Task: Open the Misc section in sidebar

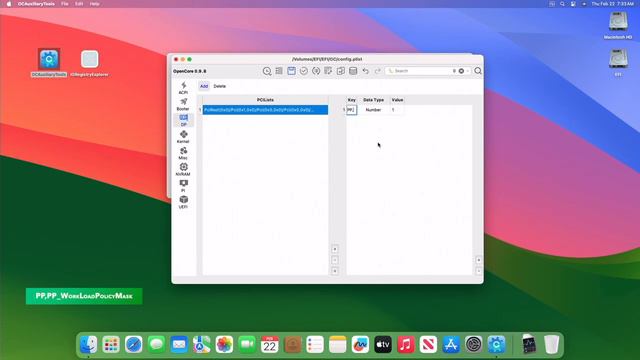Action: point(183,153)
